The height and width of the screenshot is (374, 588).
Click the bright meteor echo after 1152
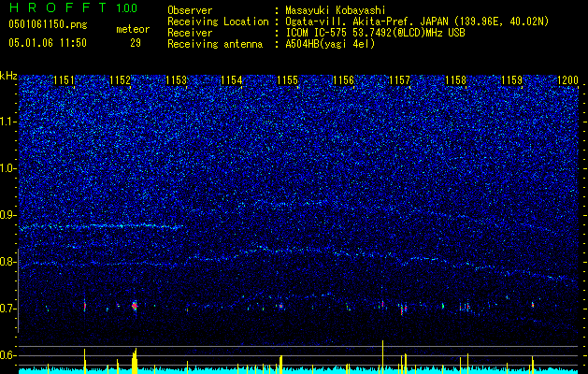click(x=135, y=306)
